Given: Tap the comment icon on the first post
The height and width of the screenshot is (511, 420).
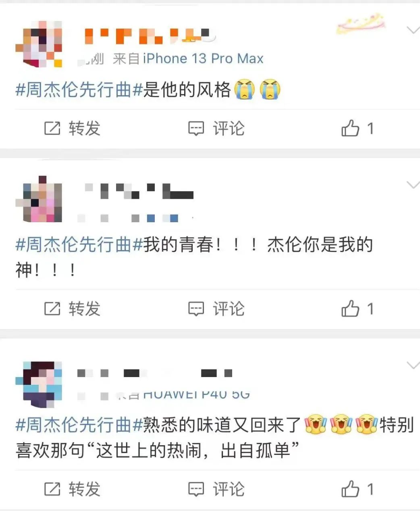Looking at the screenshot, I should tap(196, 129).
